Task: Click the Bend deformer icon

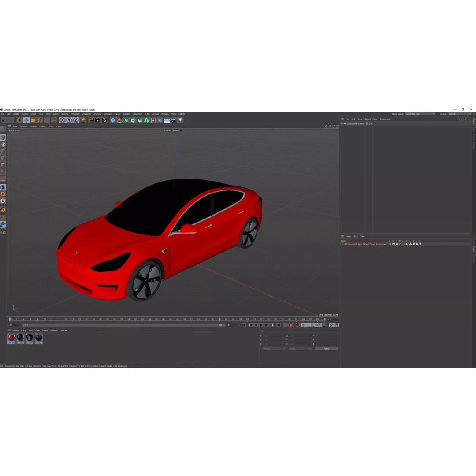Action: 160,120
